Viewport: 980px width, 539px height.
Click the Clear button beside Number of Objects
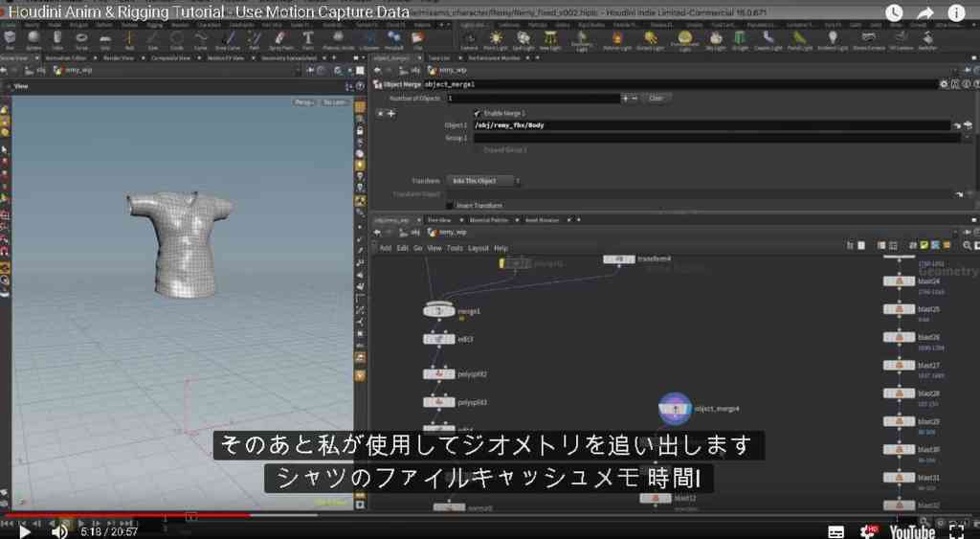(656, 99)
